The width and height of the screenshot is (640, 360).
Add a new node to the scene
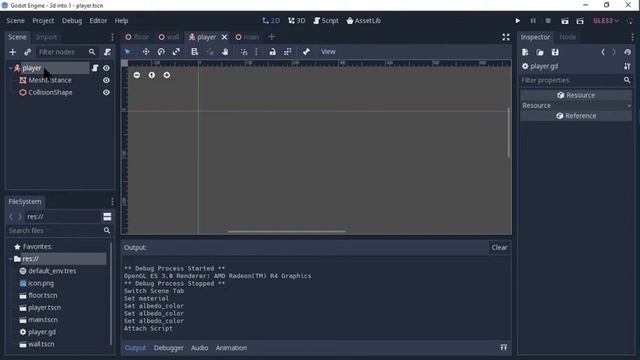pyautogui.click(x=13, y=52)
